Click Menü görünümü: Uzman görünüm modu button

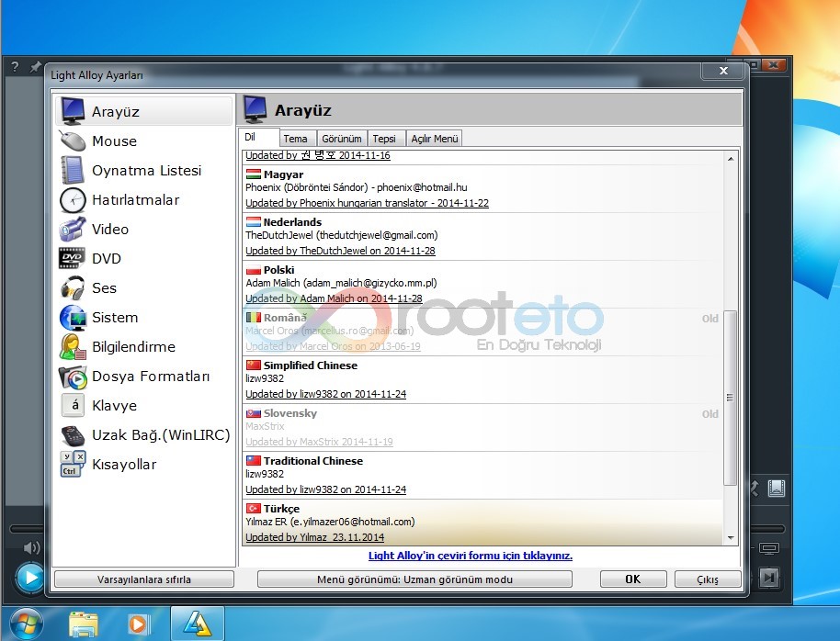pos(414,579)
